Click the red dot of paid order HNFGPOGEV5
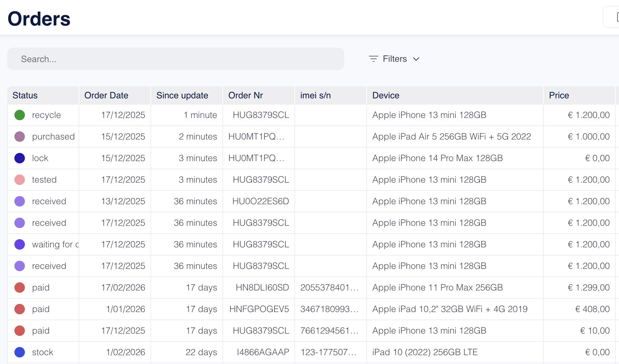Screen dimensions: 619x364 point(20,309)
